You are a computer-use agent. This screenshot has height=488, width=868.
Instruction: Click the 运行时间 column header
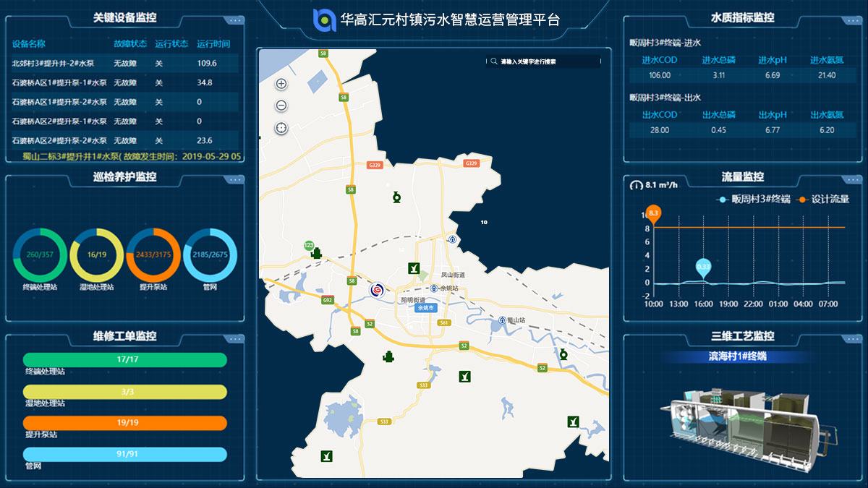pos(213,44)
